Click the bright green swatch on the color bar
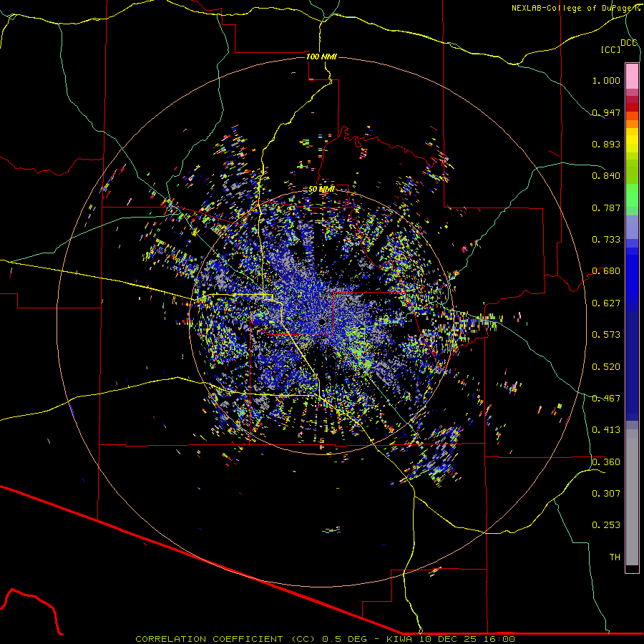 (x=632, y=195)
